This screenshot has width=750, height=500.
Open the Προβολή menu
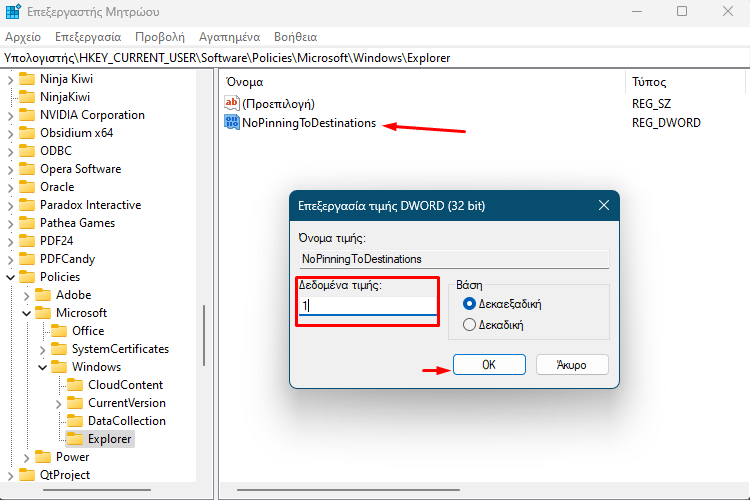coord(160,37)
